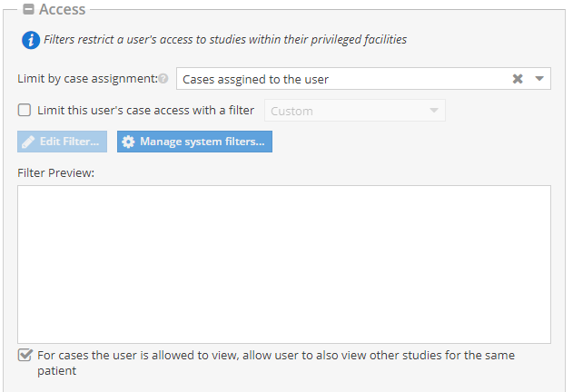This screenshot has width=573, height=392.
Task: Select the 'Cases assgined to the user' field
Action: pos(363,79)
